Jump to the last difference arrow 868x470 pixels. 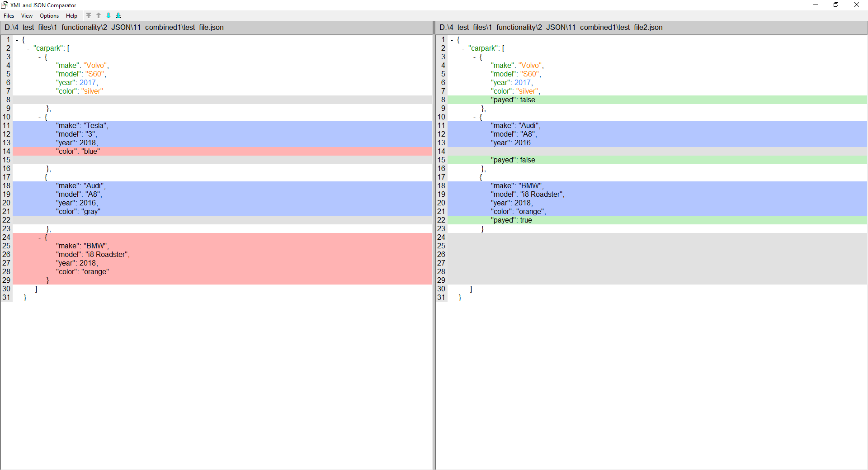tap(118, 15)
